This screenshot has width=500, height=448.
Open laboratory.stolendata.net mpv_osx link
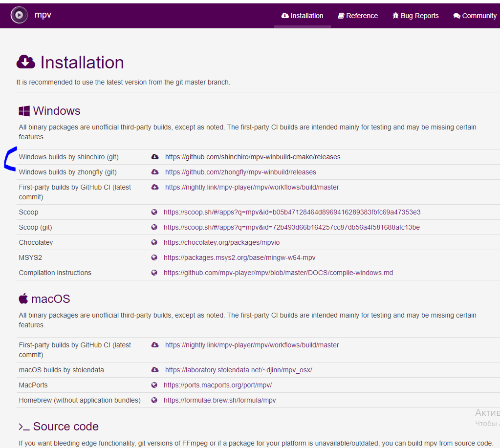tap(239, 370)
